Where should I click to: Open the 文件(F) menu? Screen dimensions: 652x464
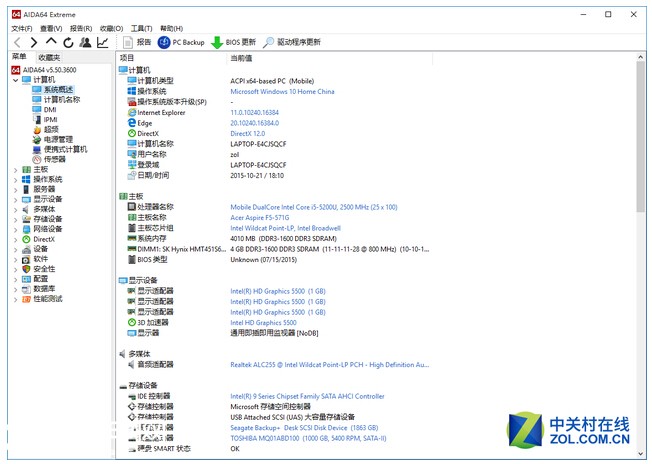(22, 28)
